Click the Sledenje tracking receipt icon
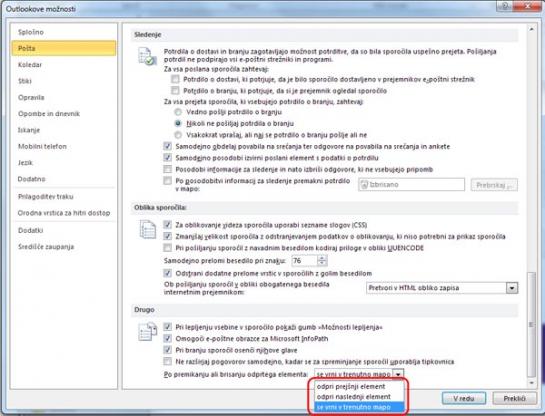 point(147,57)
